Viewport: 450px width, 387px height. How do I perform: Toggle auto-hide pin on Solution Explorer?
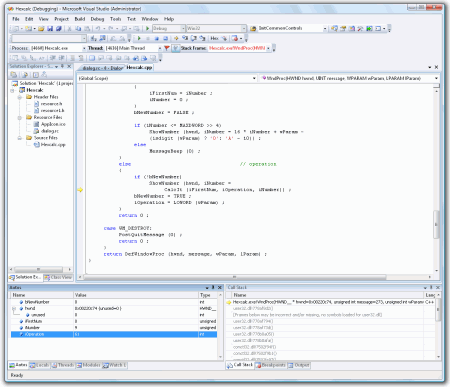click(x=62, y=66)
